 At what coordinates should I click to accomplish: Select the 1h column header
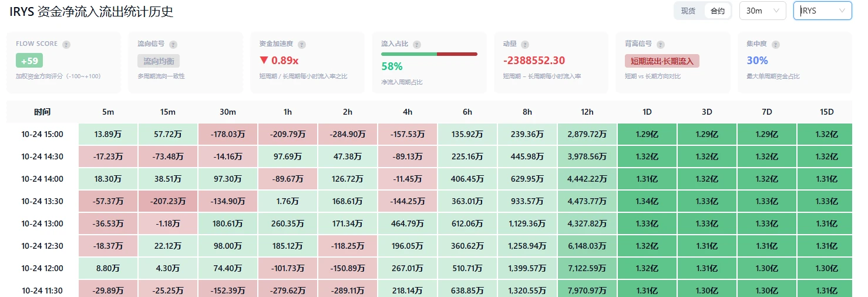point(288,112)
